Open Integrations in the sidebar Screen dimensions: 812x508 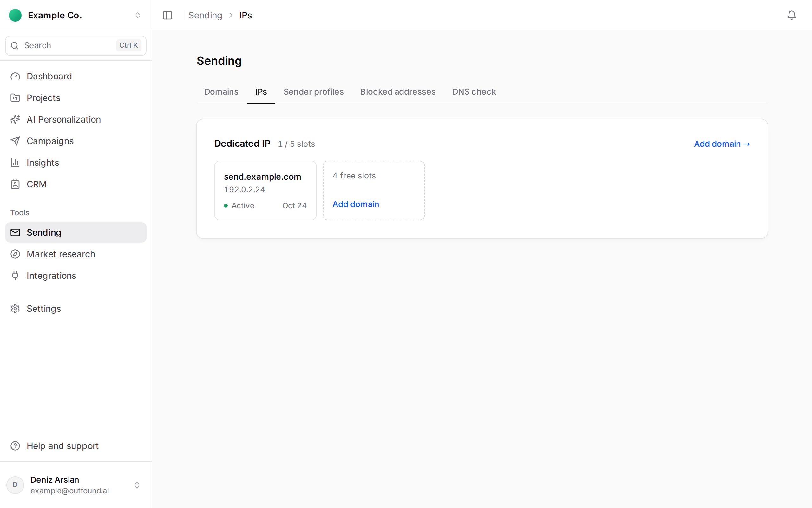(76, 276)
